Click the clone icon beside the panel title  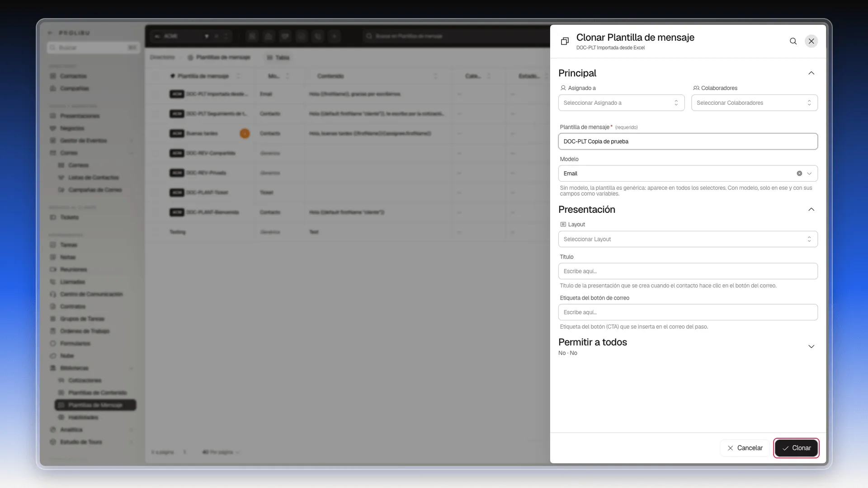(x=565, y=41)
